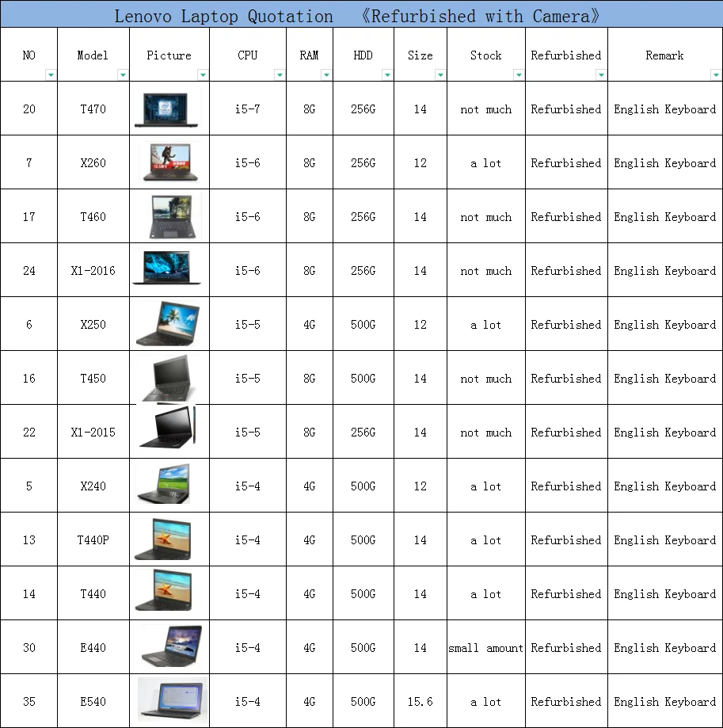723x728 pixels.
Task: Open the NO column filter dropdown
Action: [50, 74]
